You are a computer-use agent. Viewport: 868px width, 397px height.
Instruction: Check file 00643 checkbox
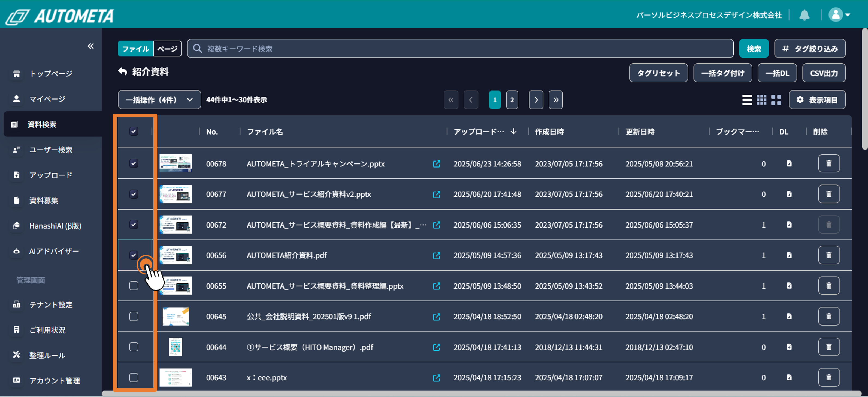coord(134,377)
